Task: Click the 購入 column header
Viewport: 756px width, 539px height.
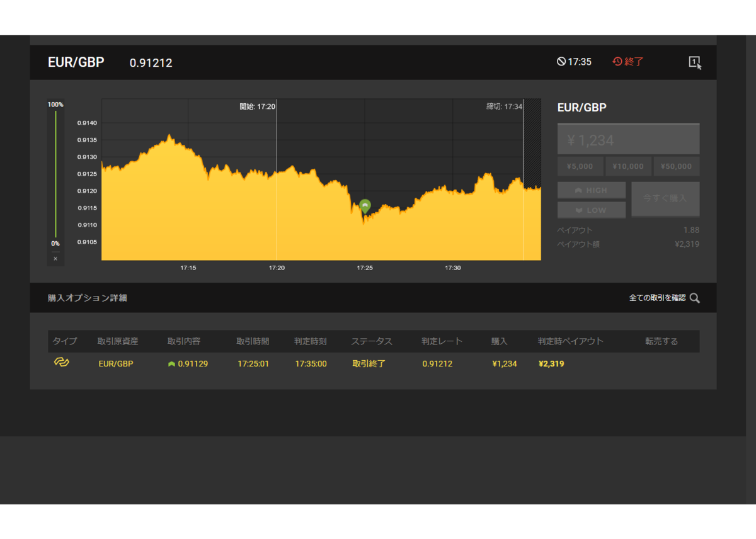Action: pyautogui.click(x=500, y=341)
